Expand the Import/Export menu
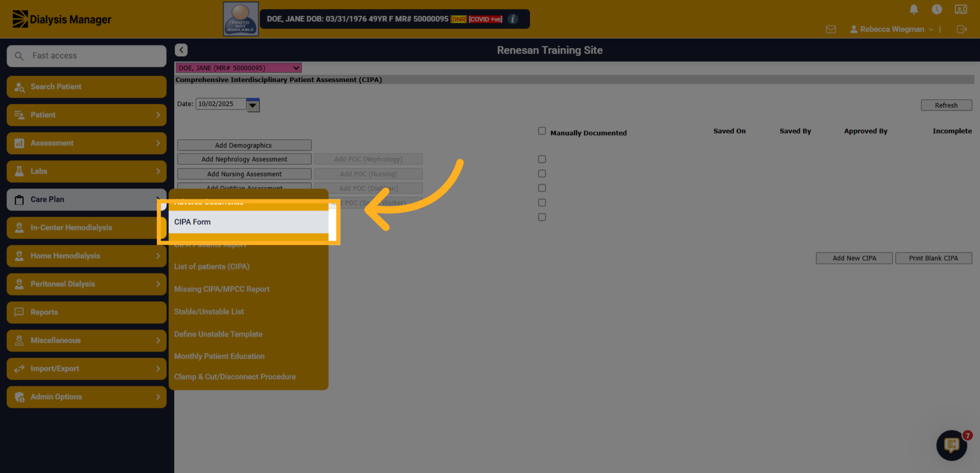 (87, 368)
